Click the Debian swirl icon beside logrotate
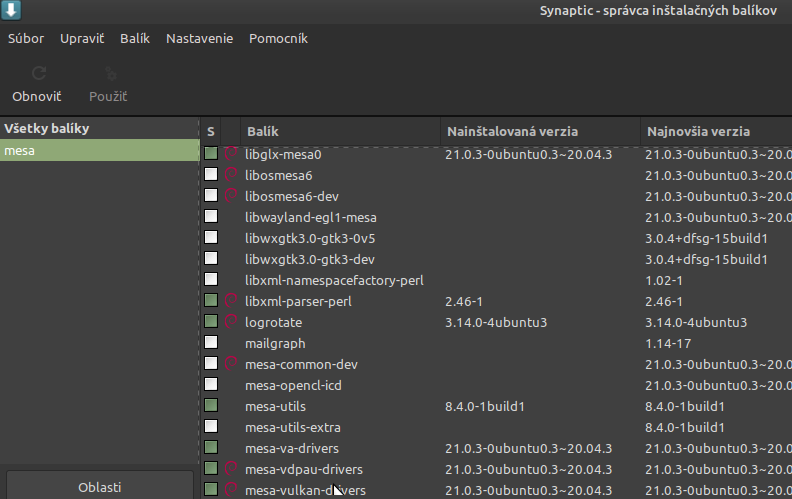This screenshot has width=792, height=499. click(x=231, y=322)
